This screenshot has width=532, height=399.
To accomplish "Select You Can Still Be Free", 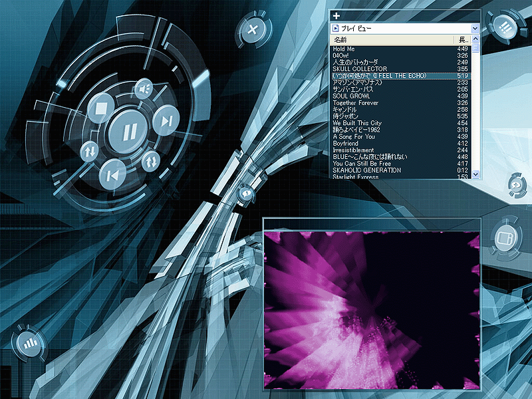I will 401,163.
